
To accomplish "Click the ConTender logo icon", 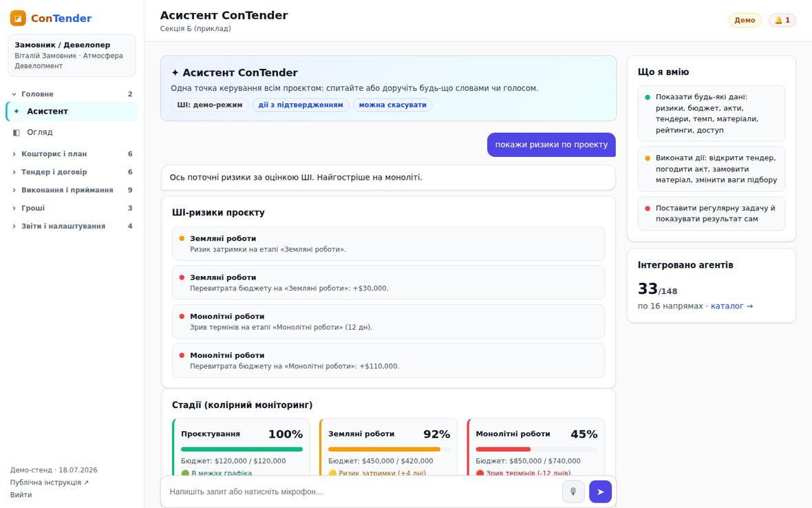I will (x=18, y=18).
